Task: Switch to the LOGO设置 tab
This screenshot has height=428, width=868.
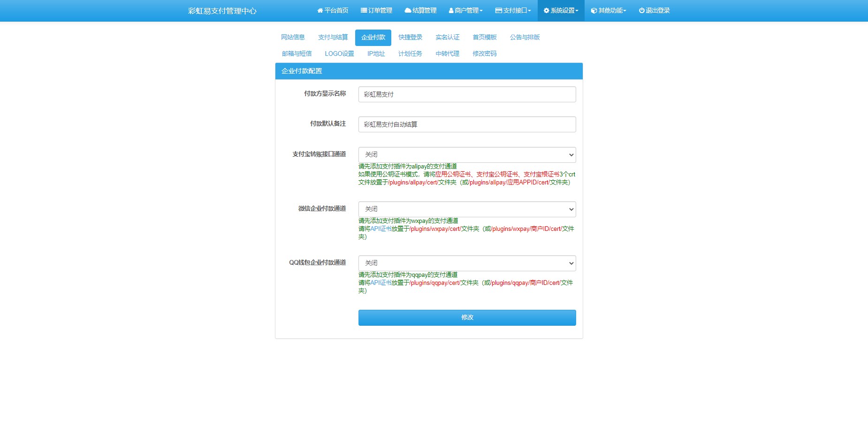Action: click(339, 53)
